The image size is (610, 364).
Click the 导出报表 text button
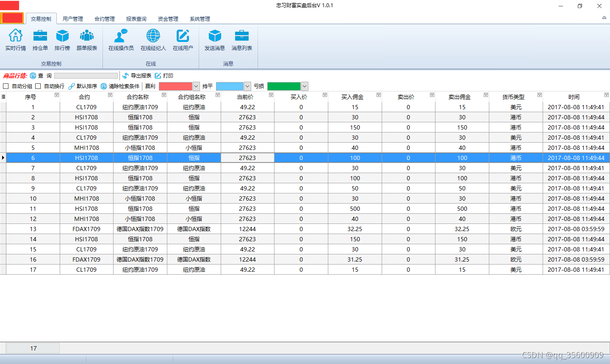[141, 76]
